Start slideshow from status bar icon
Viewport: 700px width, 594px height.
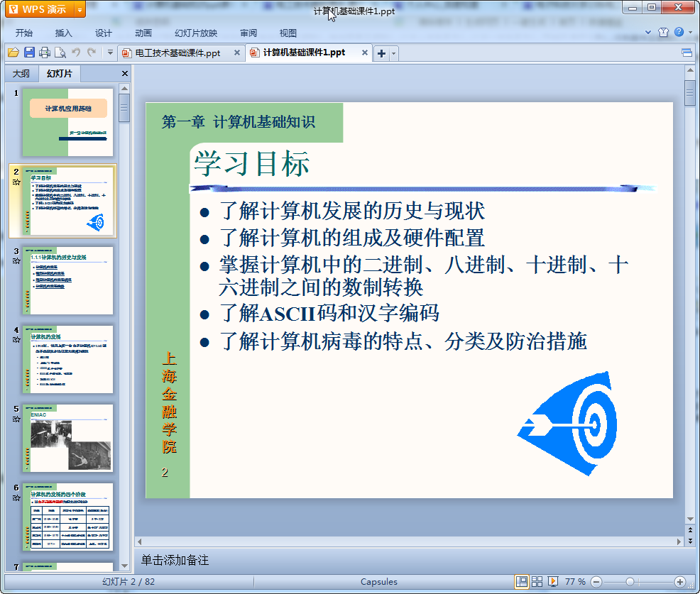(x=552, y=581)
